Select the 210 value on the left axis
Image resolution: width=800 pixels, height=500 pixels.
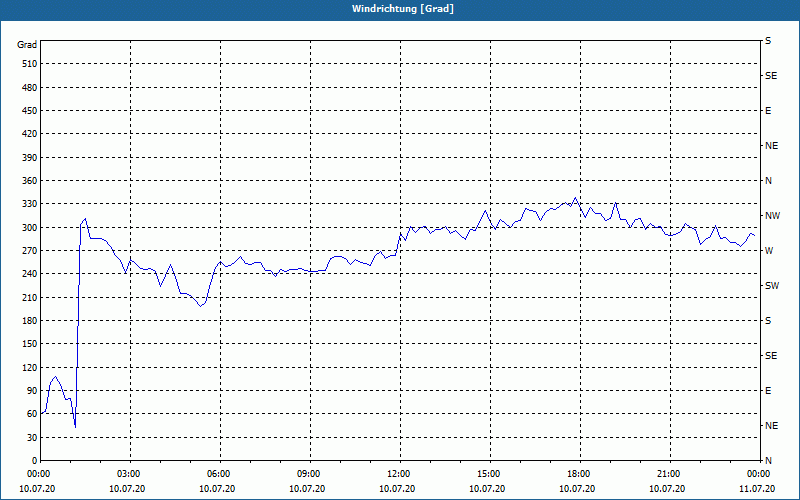pos(30,297)
